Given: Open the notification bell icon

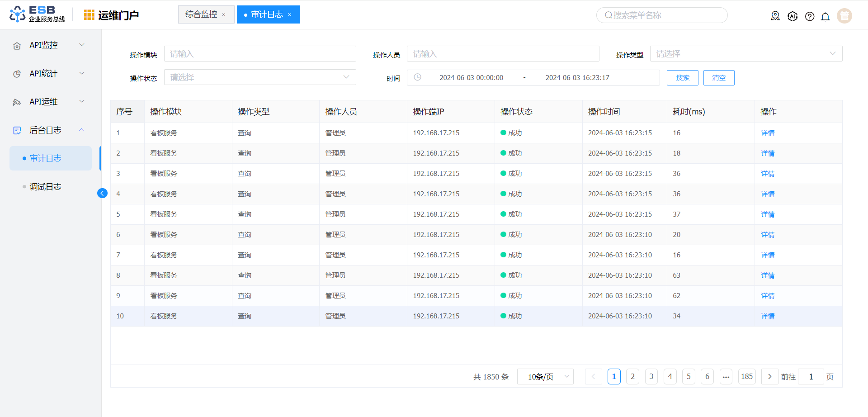Looking at the screenshot, I should coord(825,17).
